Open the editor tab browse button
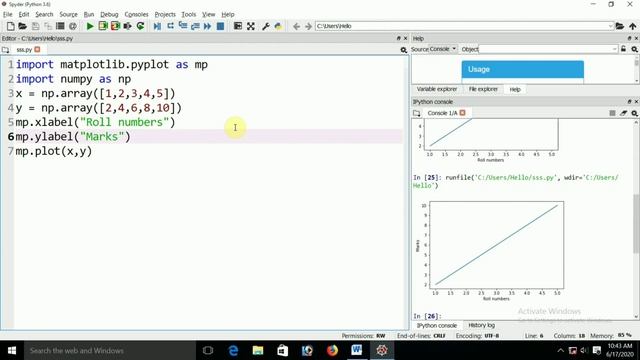The image size is (640, 360). coord(5,50)
